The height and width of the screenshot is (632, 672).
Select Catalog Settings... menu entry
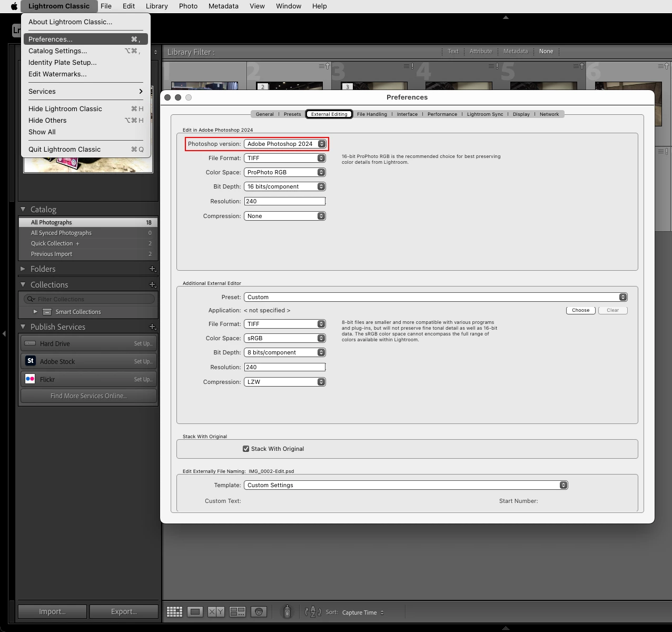coord(86,51)
